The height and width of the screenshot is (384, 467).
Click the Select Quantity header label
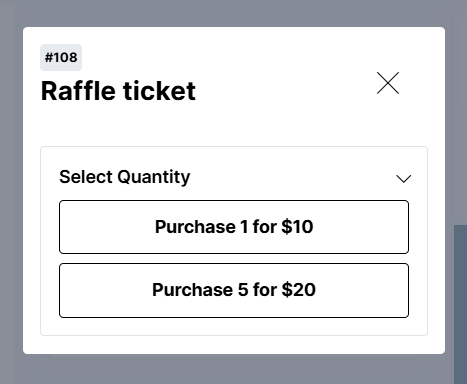click(125, 177)
